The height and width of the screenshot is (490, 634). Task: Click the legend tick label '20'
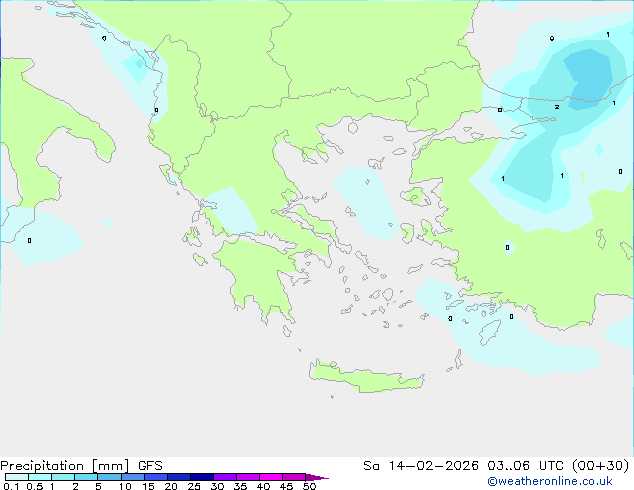pyautogui.click(x=171, y=486)
